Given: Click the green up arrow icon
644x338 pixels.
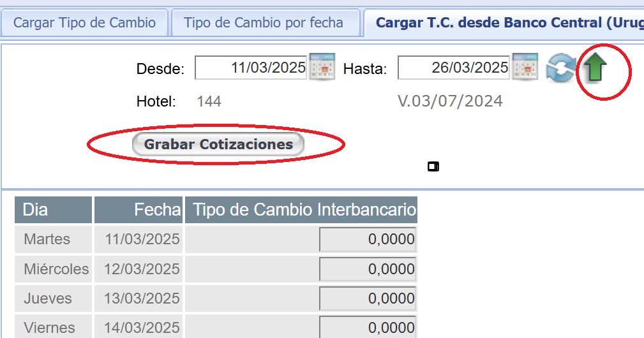Looking at the screenshot, I should 594,68.
